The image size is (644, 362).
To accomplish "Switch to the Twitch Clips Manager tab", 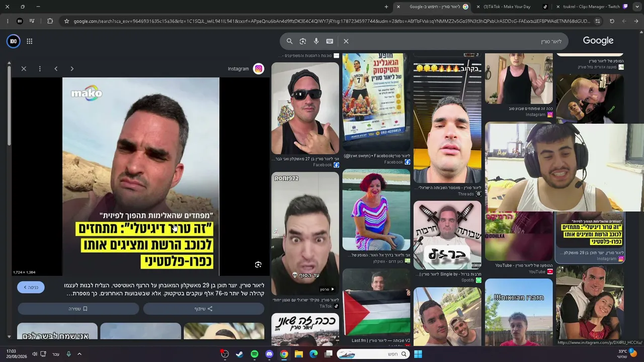I will pos(594,7).
